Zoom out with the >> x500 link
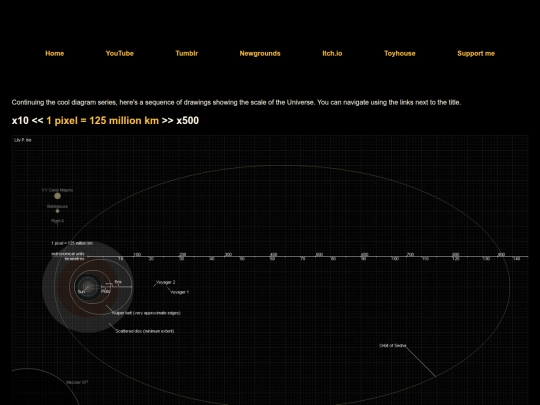This screenshot has width=540, height=405. (180, 121)
